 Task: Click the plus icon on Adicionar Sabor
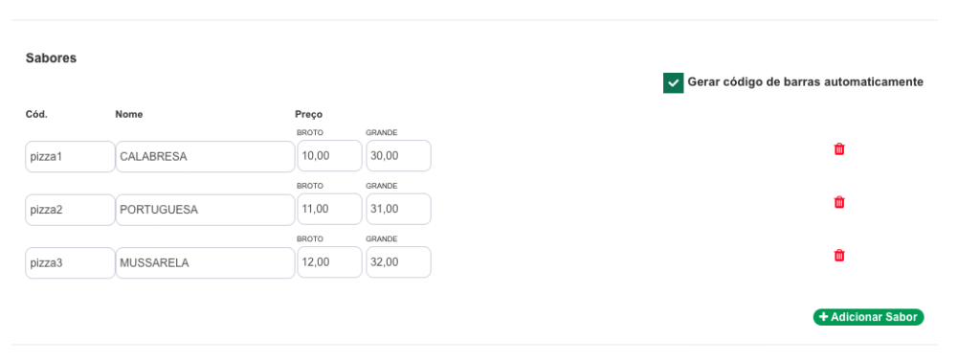coord(823,317)
